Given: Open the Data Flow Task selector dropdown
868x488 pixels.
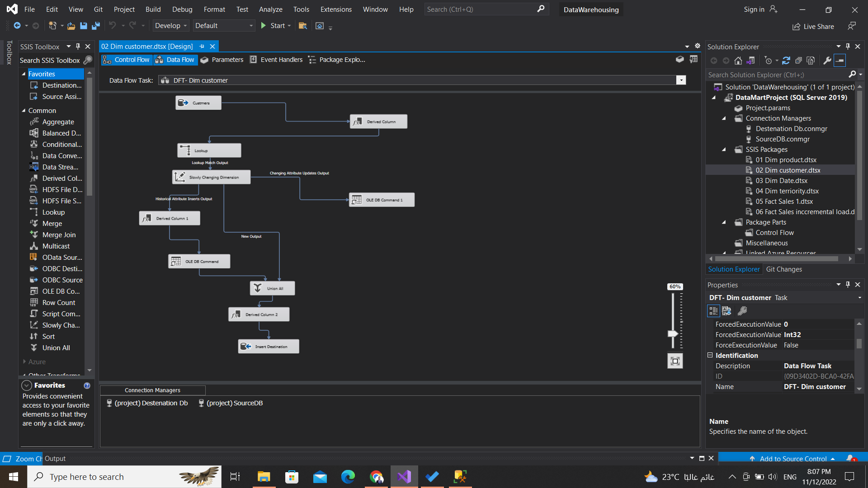Looking at the screenshot, I should [x=681, y=80].
